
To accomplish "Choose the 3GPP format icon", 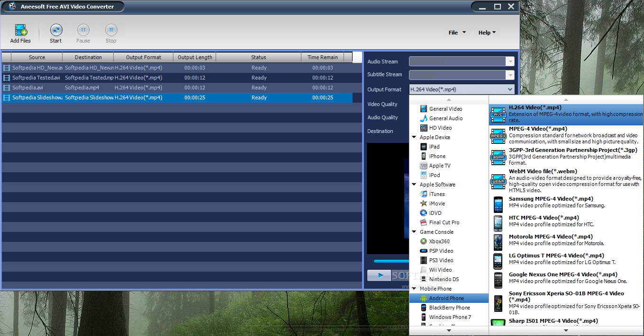I will point(498,157).
